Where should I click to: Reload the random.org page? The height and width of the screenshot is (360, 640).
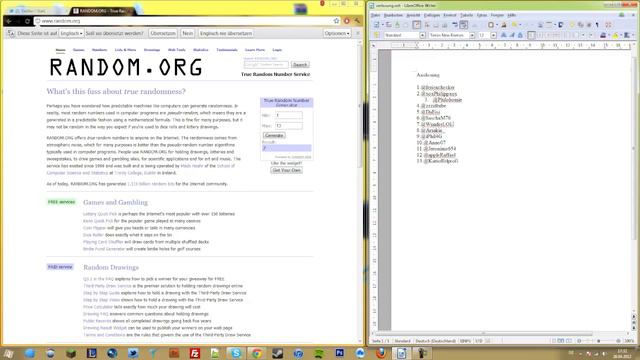click(x=27, y=21)
